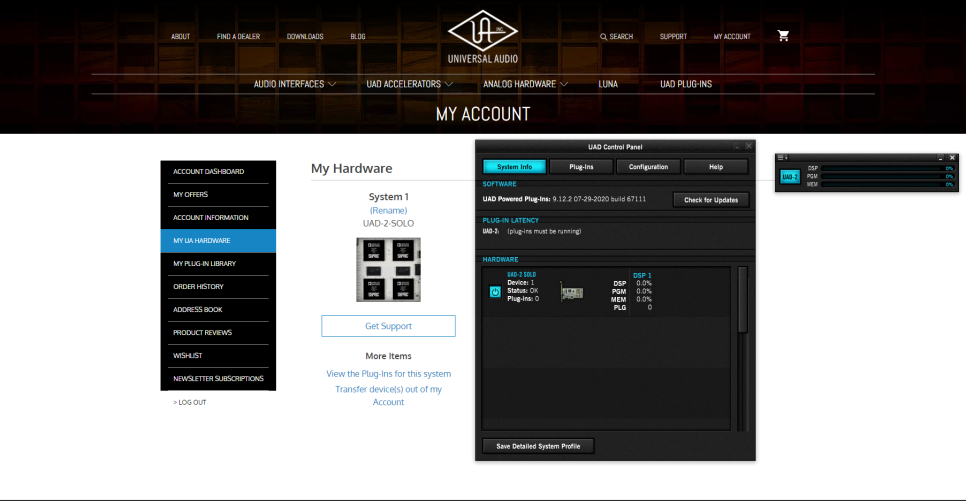The width and height of the screenshot is (966, 501).
Task: Open Account Dashboard in sidebar
Action: point(218,171)
